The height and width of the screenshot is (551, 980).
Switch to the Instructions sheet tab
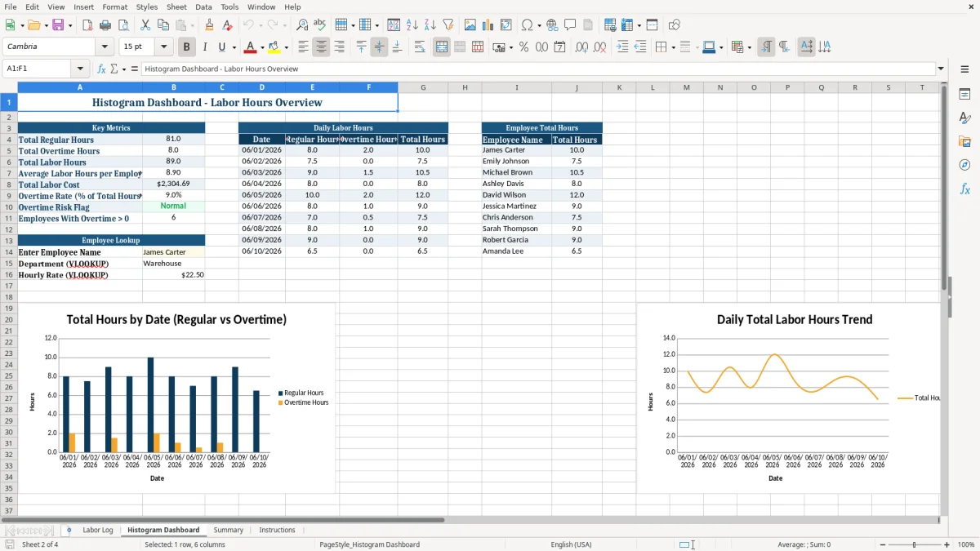coord(277,530)
